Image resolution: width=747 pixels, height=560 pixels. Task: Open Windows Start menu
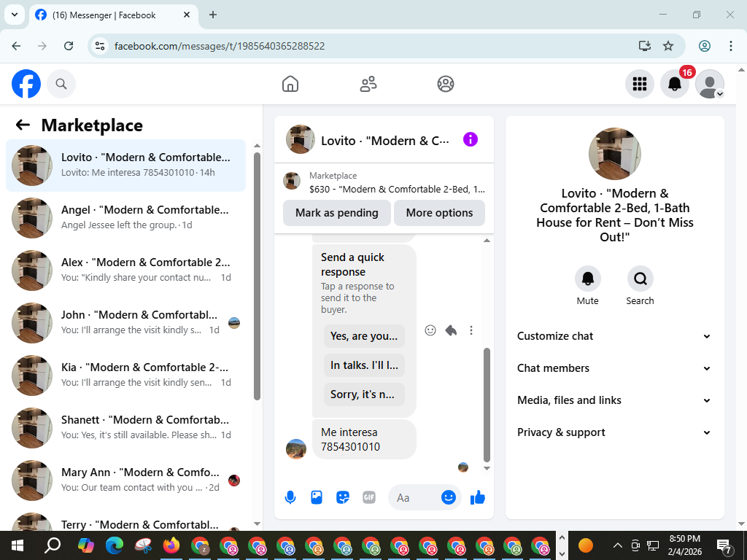[x=18, y=545]
